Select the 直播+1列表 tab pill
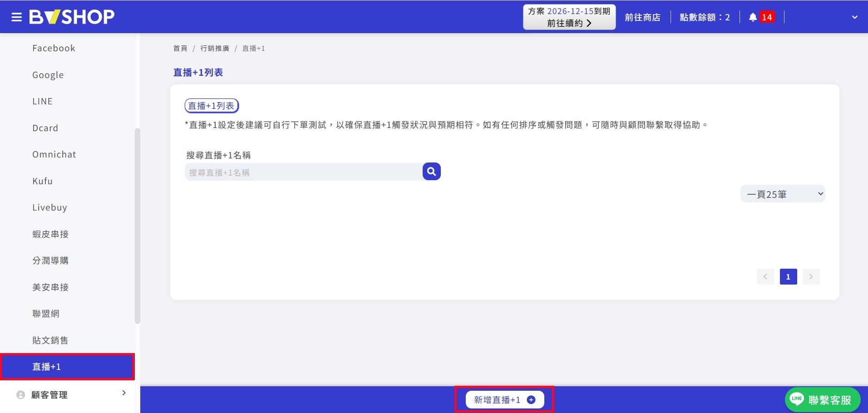 click(x=212, y=106)
